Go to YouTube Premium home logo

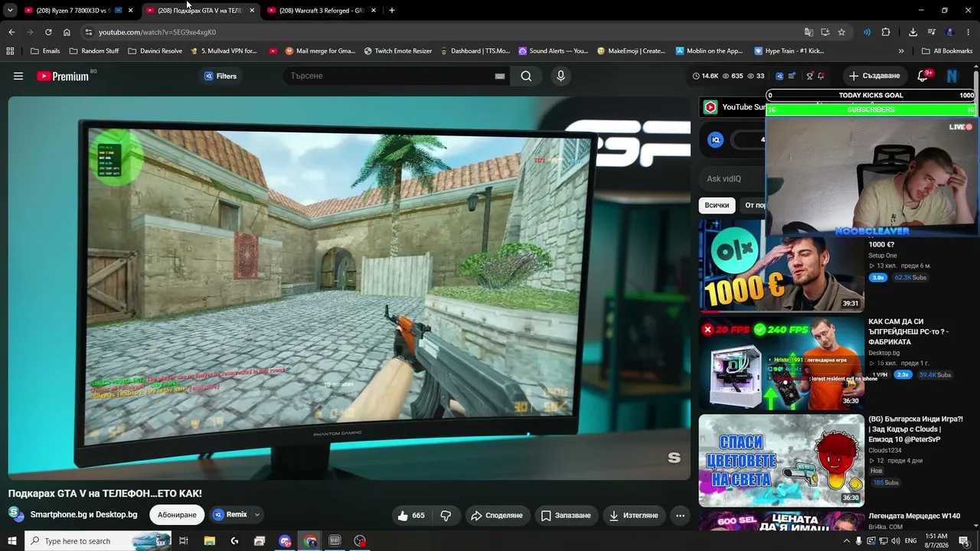(x=63, y=76)
